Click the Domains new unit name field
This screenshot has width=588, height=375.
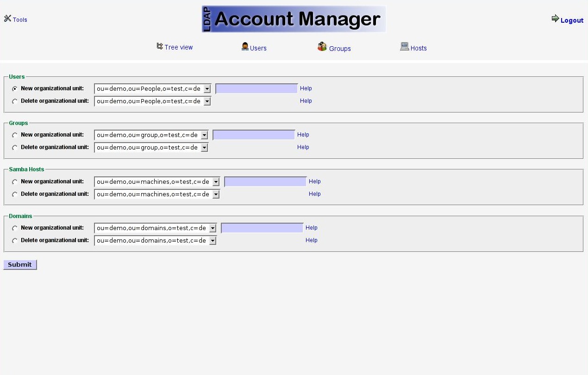click(x=262, y=228)
